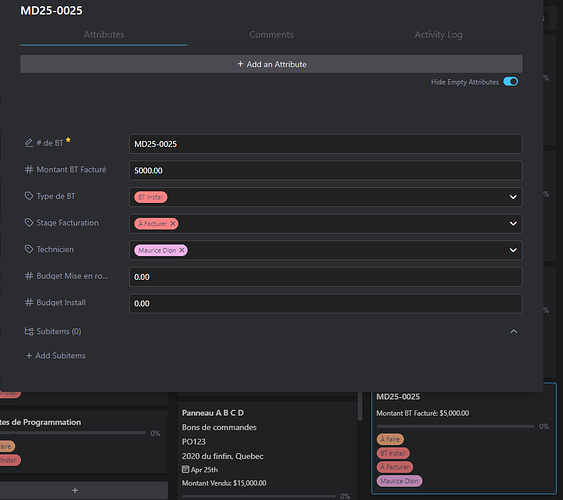
Task: Remove Maurice Dion tag with its X
Action: (x=182, y=250)
